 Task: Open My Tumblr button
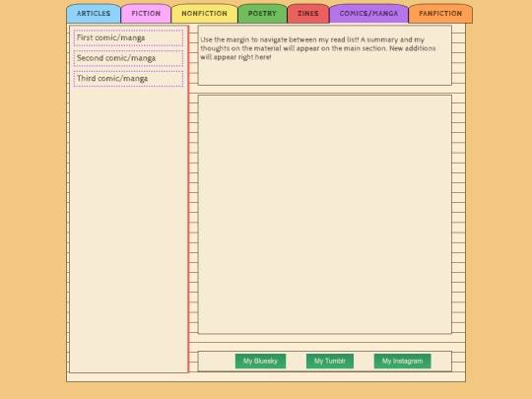point(330,361)
